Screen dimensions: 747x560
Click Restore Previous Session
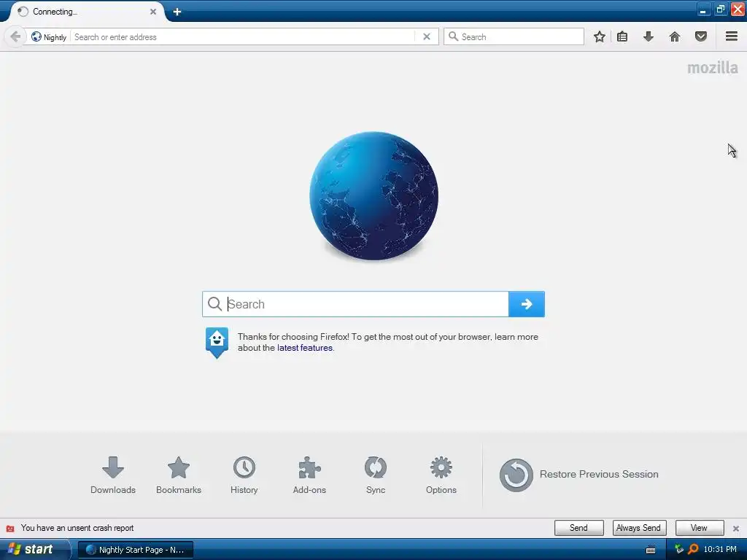[x=578, y=474]
